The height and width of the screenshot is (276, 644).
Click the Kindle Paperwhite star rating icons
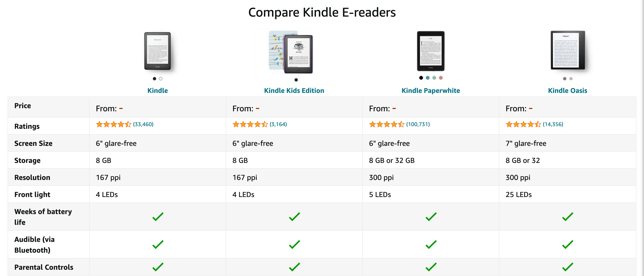click(386, 124)
